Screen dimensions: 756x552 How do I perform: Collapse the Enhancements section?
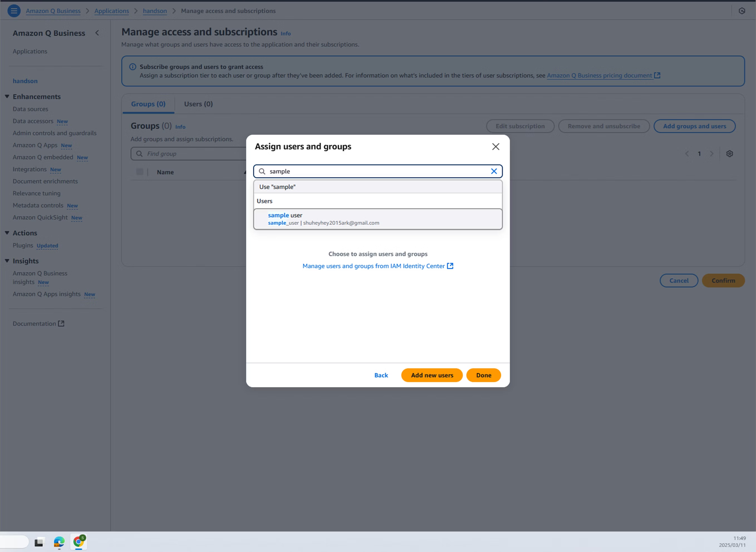pyautogui.click(x=7, y=96)
